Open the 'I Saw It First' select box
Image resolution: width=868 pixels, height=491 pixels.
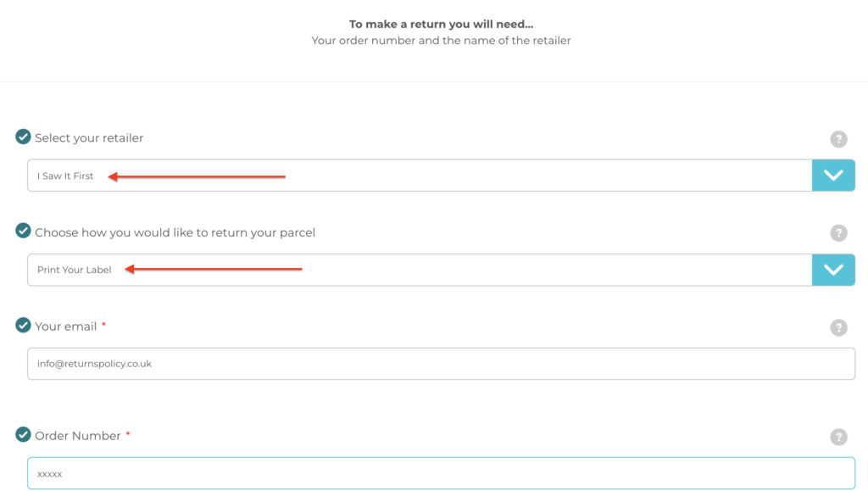[x=420, y=176]
